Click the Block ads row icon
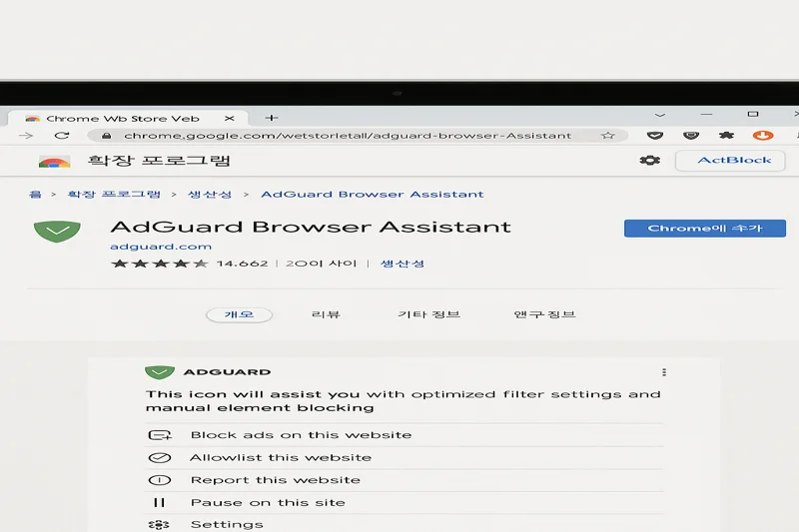 (x=160, y=435)
